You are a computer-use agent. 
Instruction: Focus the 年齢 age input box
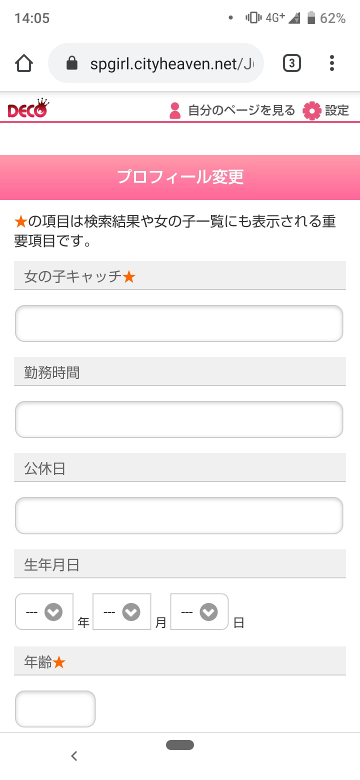tap(55, 709)
